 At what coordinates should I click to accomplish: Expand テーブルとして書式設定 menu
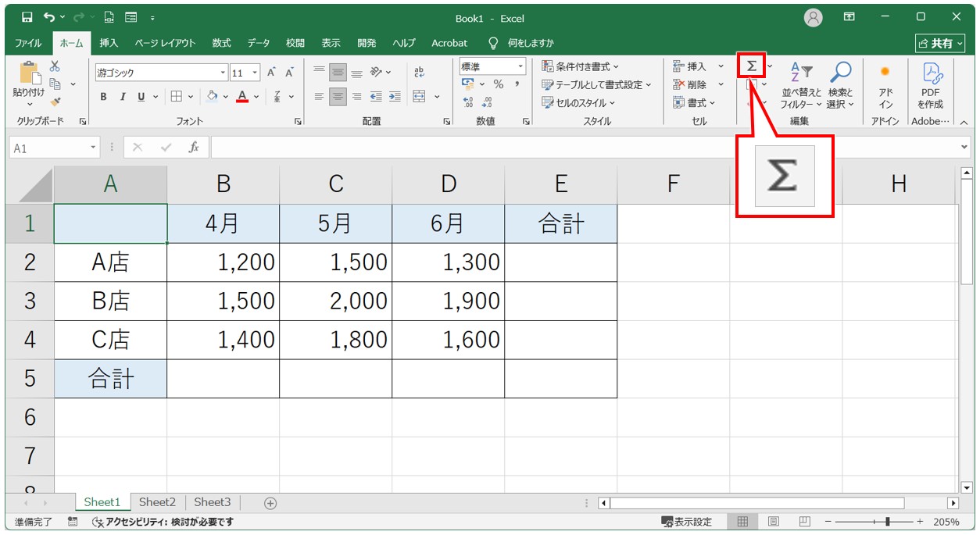tap(597, 84)
